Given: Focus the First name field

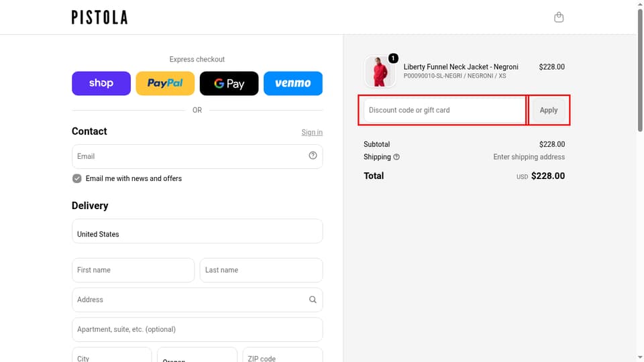Looking at the screenshot, I should point(133,270).
